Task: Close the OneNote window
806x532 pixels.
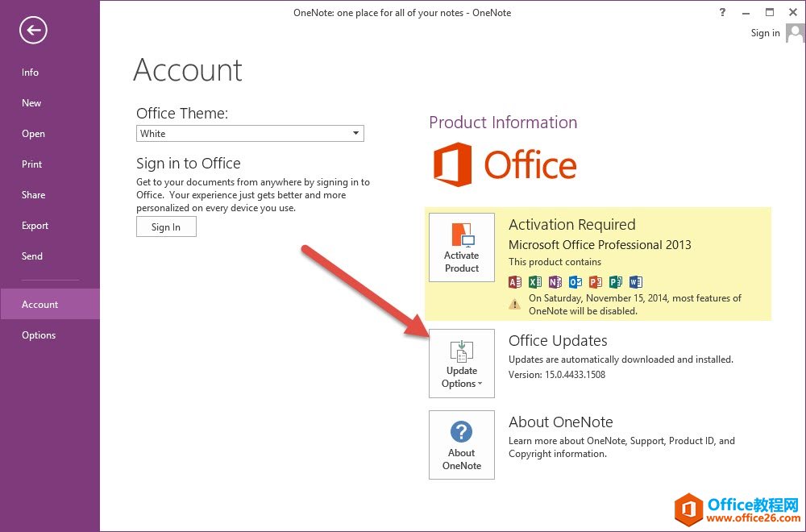Action: (793, 12)
